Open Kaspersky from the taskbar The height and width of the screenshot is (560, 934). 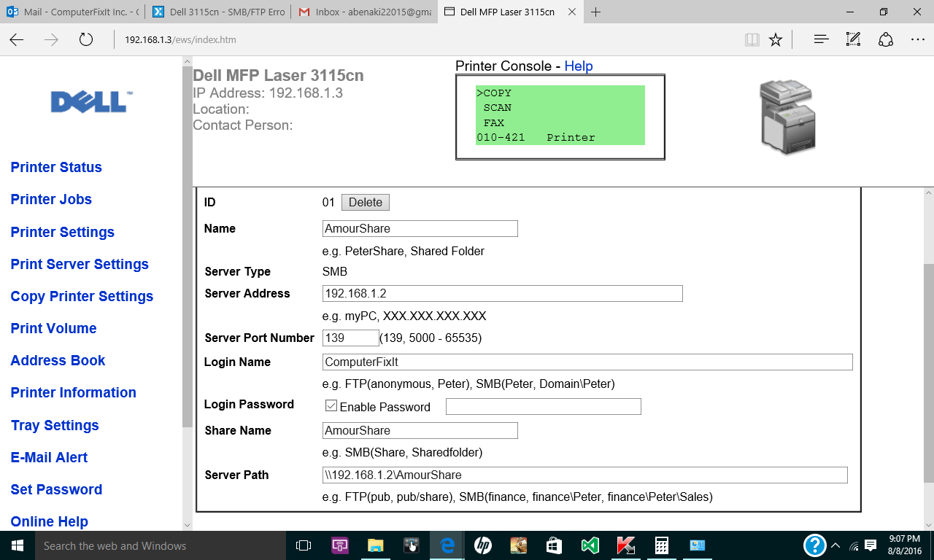pyautogui.click(x=625, y=545)
